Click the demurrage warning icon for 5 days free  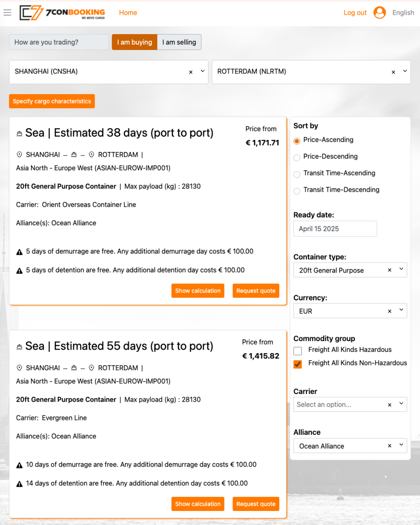coord(19,252)
